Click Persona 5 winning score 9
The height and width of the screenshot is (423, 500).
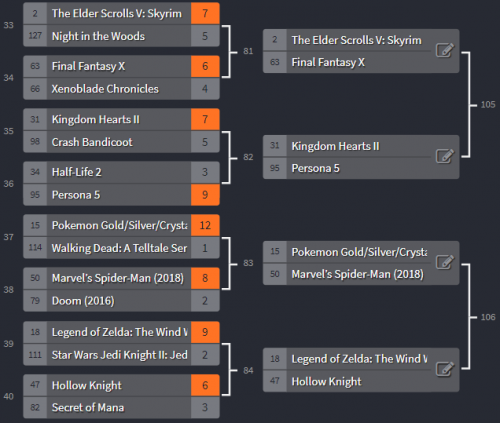205,195
